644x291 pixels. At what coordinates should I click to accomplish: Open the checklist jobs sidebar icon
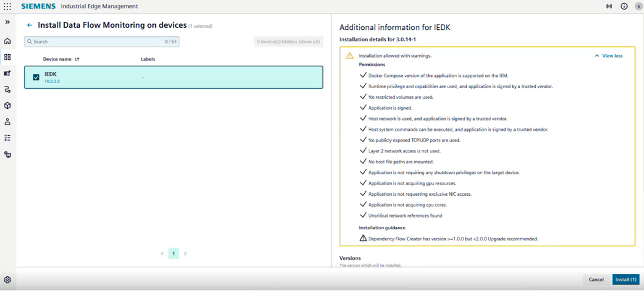(x=8, y=138)
